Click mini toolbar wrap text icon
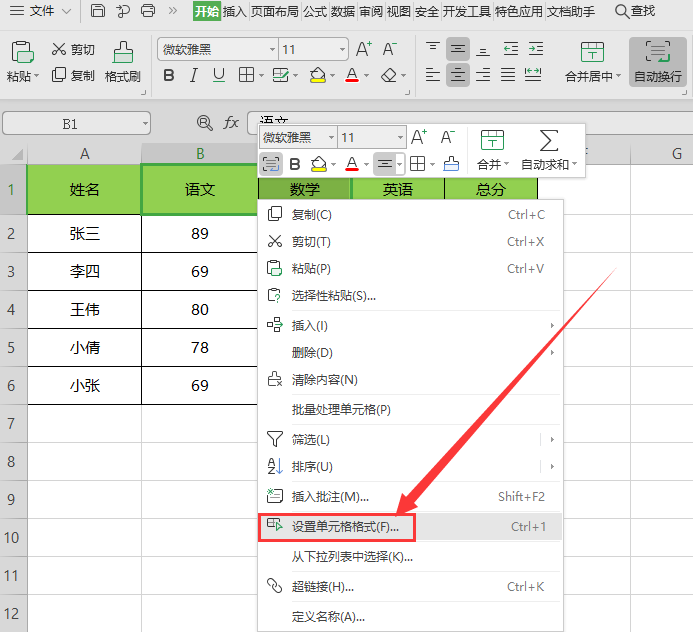This screenshot has width=693, height=632. [271, 164]
